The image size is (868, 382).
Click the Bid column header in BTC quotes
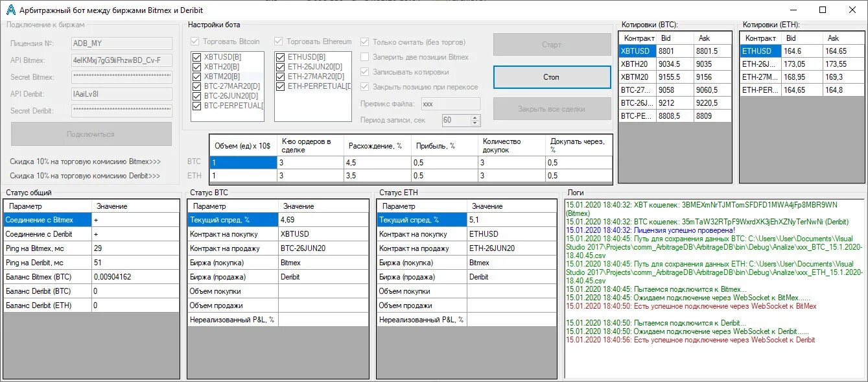(x=675, y=38)
